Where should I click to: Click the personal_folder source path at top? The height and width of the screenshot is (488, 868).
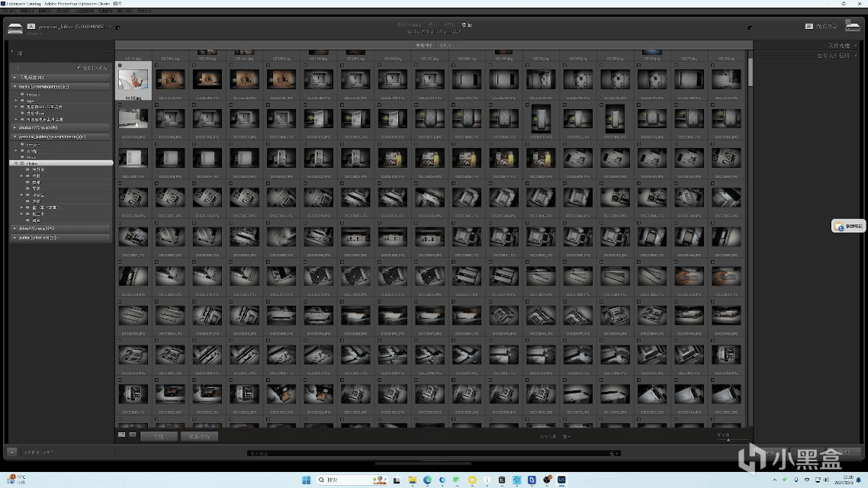(71, 26)
